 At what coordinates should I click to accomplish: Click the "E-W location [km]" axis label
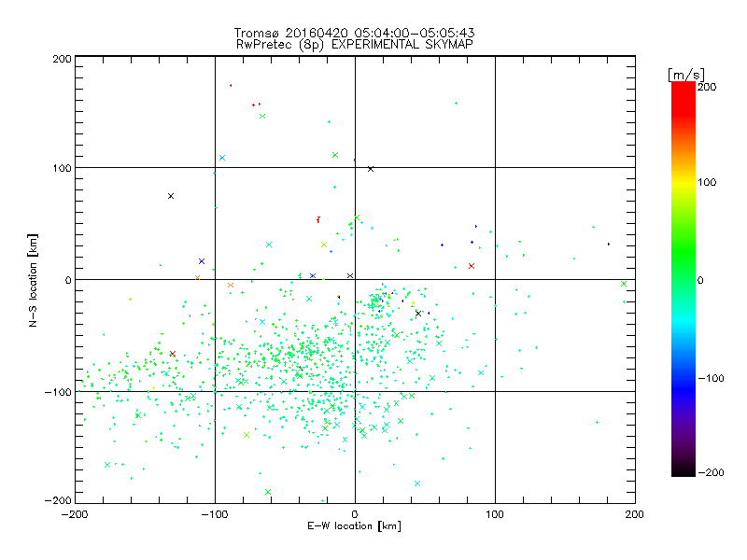point(355,525)
